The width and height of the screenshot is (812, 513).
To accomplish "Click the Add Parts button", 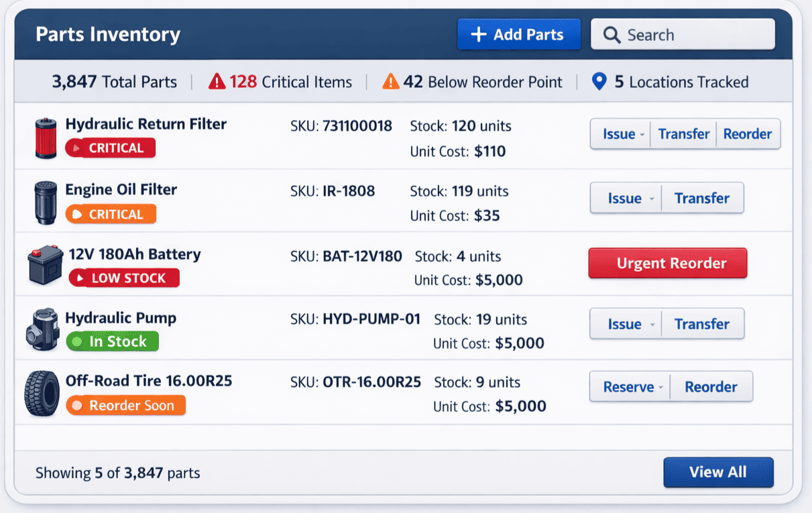I will pyautogui.click(x=518, y=34).
